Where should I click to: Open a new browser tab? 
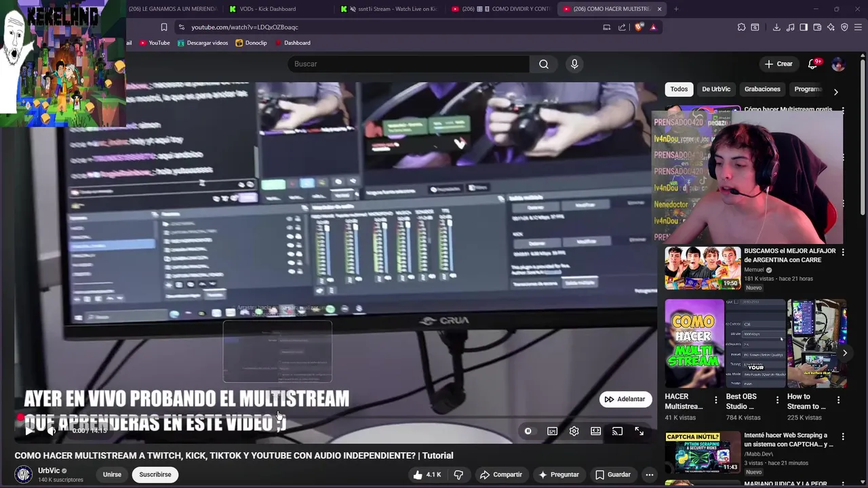[676, 9]
